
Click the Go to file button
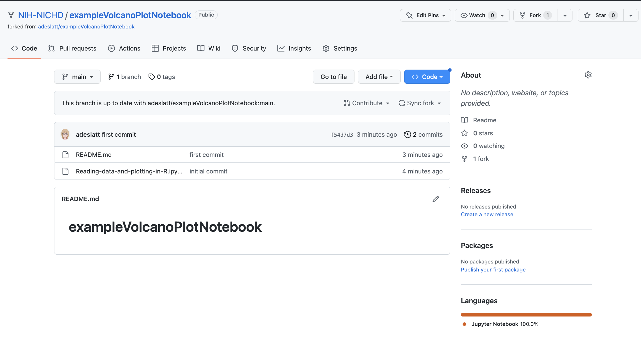click(333, 77)
